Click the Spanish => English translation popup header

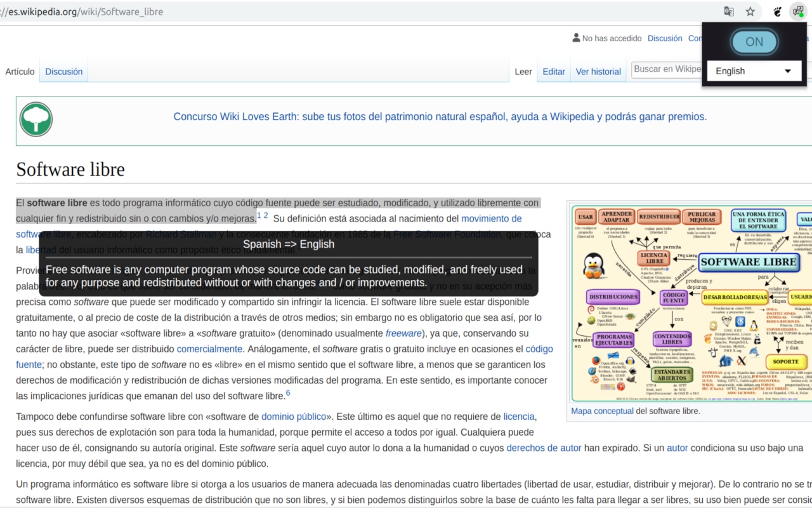tap(289, 244)
